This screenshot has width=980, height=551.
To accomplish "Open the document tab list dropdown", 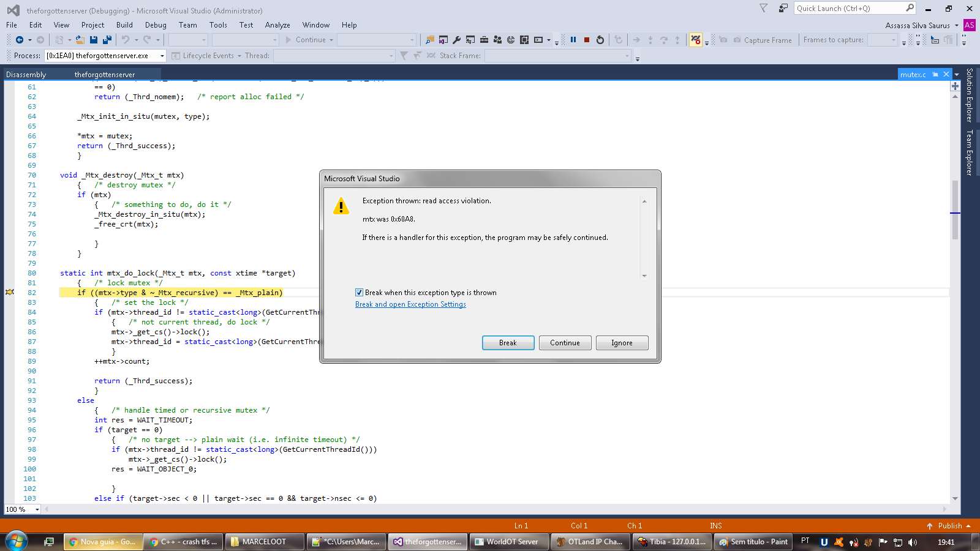I will point(957,74).
